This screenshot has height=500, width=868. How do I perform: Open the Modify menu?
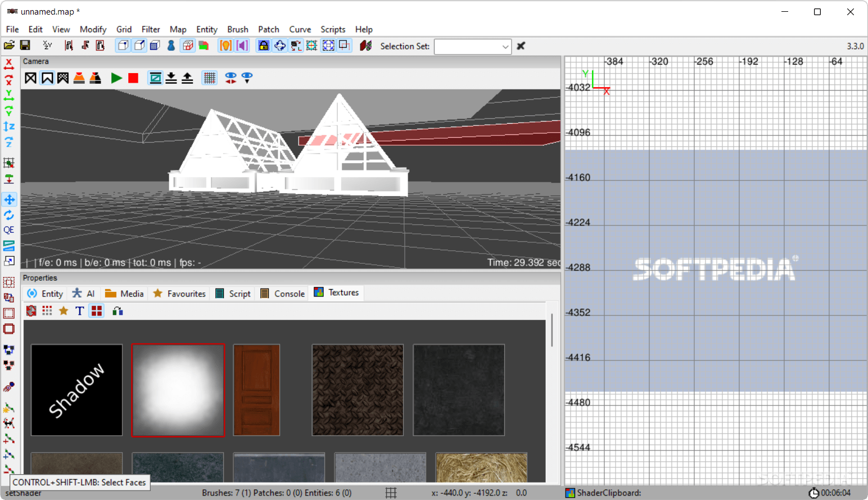[x=93, y=29]
